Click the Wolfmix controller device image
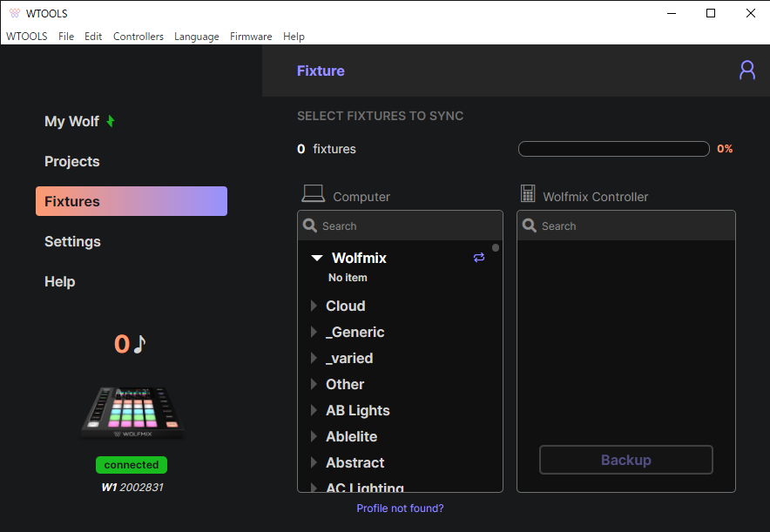 click(x=132, y=412)
